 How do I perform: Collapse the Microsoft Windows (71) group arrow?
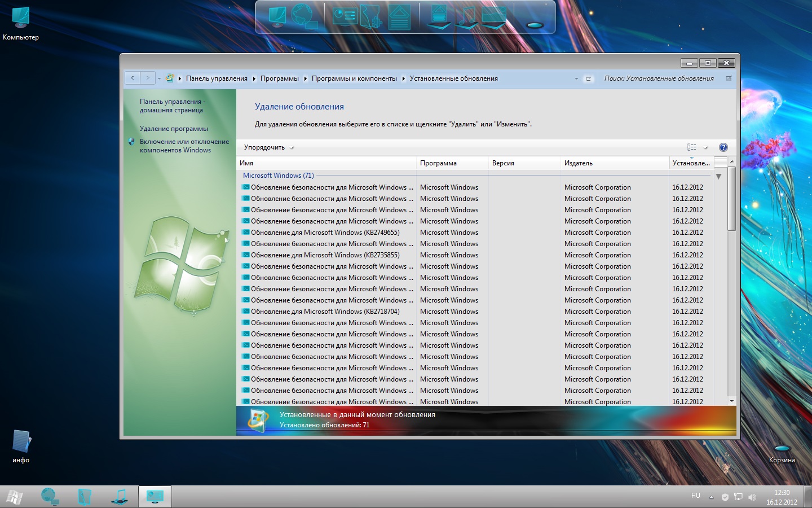(x=718, y=176)
